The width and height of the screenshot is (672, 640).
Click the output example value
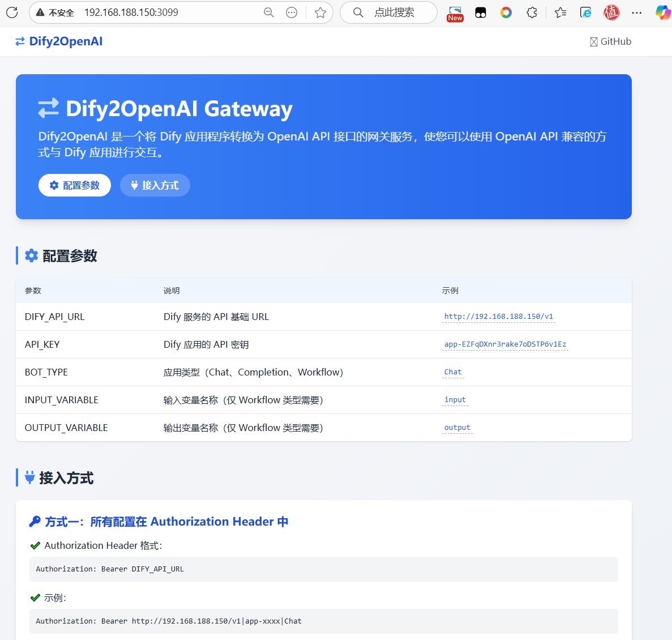[457, 428]
